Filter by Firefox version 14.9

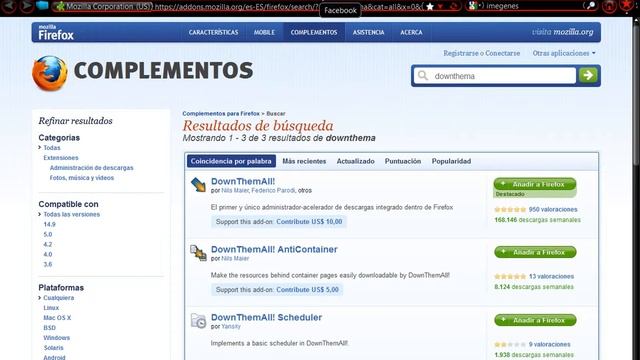click(49, 224)
